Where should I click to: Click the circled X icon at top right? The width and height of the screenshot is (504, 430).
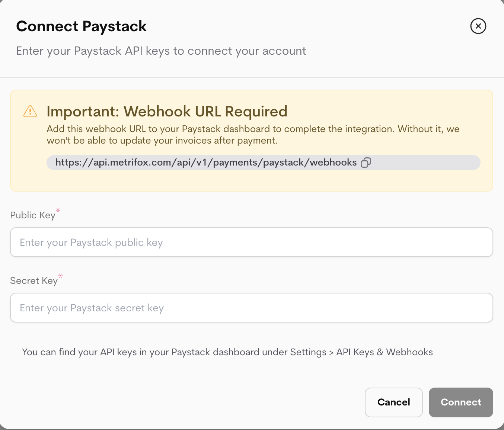point(478,26)
